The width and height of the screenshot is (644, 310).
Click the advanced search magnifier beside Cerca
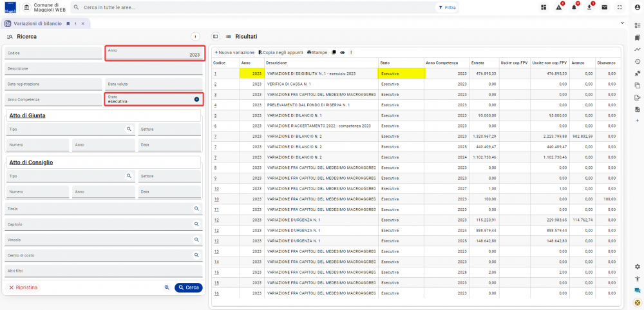click(167, 287)
